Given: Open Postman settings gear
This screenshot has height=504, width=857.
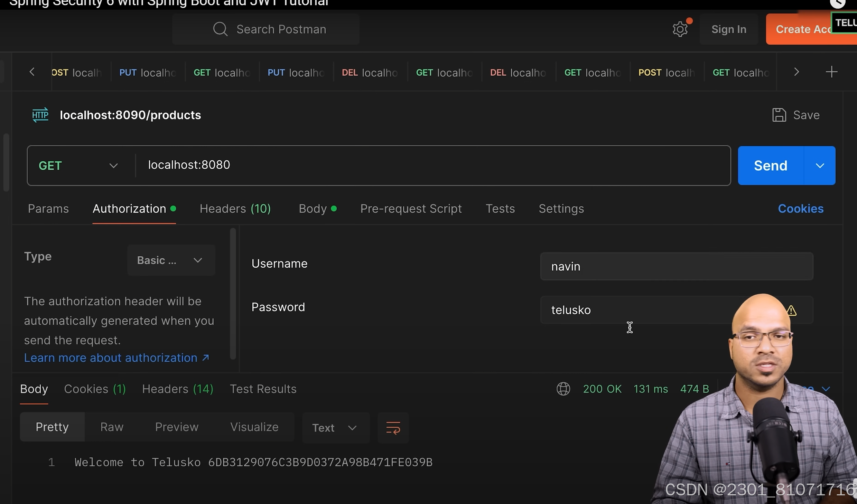Looking at the screenshot, I should pos(681,29).
